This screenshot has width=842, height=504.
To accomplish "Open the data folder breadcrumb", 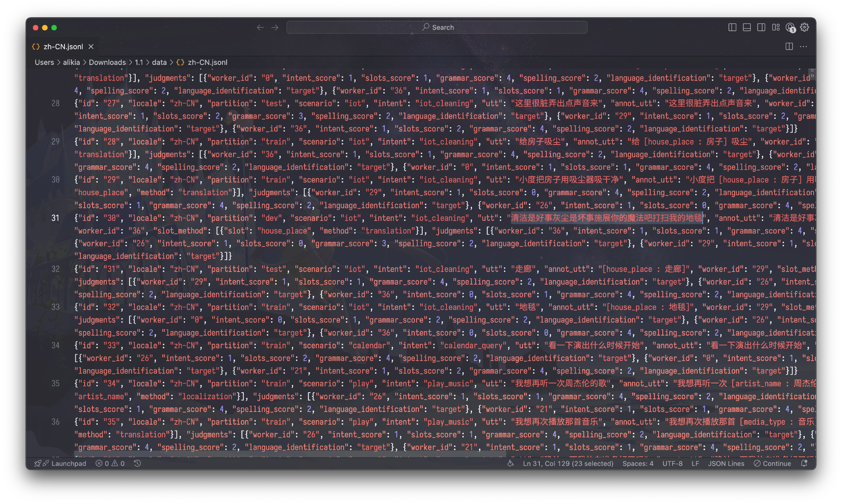I will click(160, 62).
